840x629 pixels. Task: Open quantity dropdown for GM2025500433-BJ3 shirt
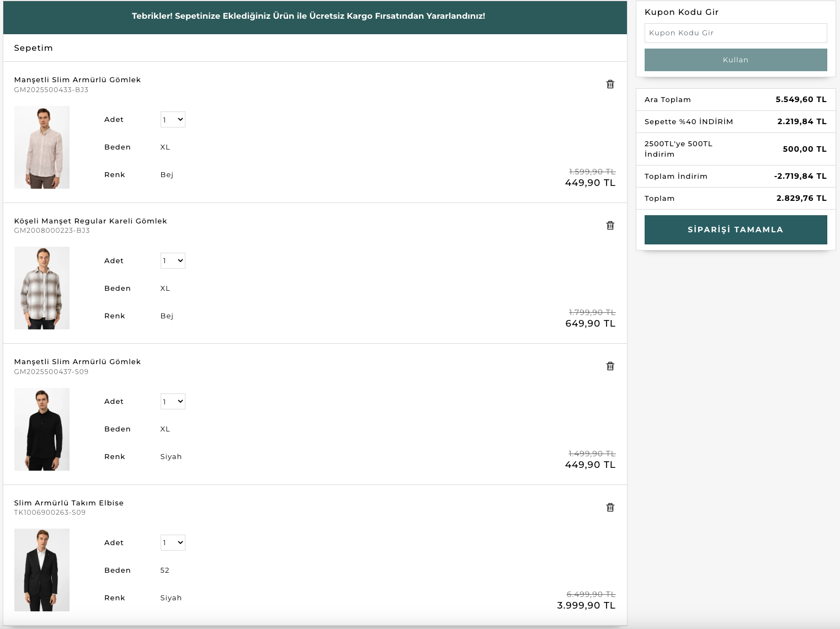(x=173, y=120)
